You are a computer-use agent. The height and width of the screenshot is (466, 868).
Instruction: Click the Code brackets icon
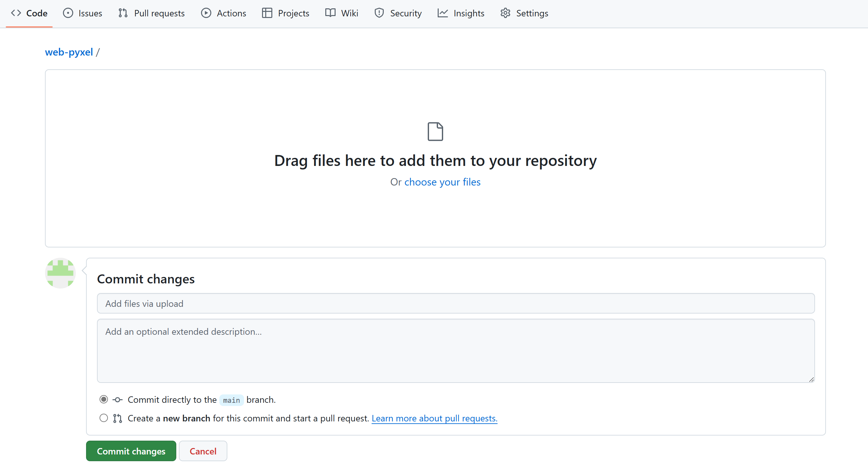16,13
